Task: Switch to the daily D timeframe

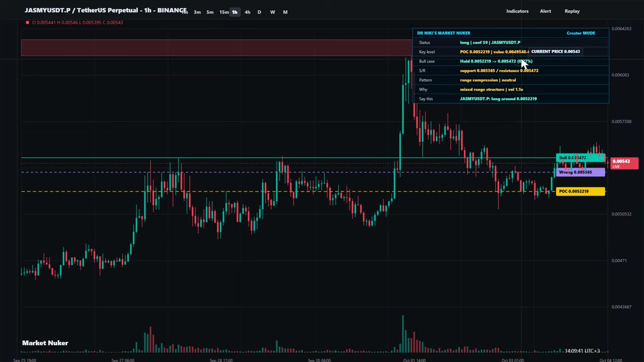Action: tap(259, 12)
